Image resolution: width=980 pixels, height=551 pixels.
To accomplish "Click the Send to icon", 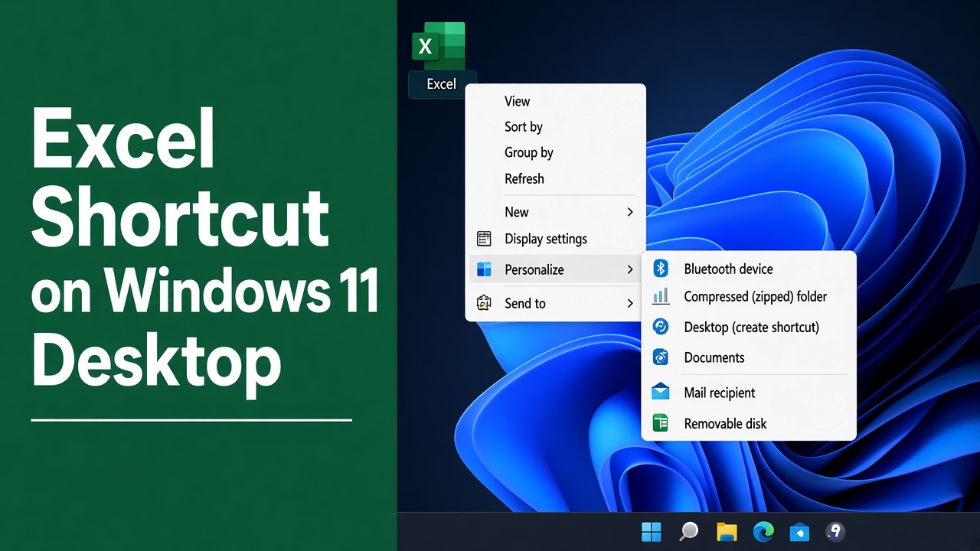I will click(484, 303).
